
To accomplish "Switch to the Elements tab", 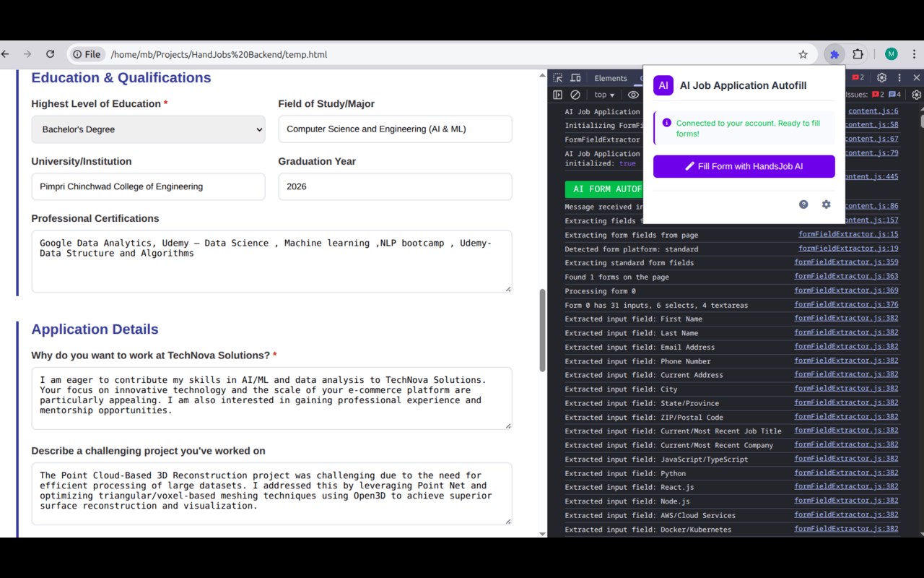I will pos(611,78).
